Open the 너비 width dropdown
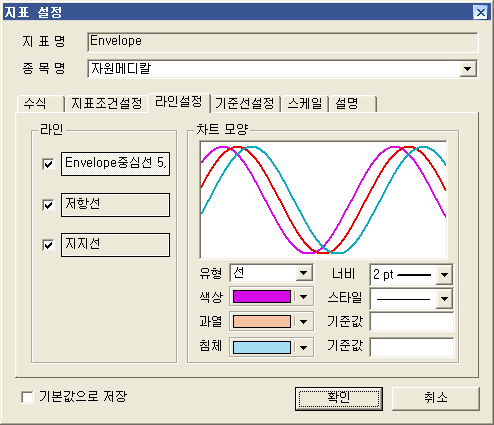Image resolution: width=494 pixels, height=425 pixels. coord(444,275)
